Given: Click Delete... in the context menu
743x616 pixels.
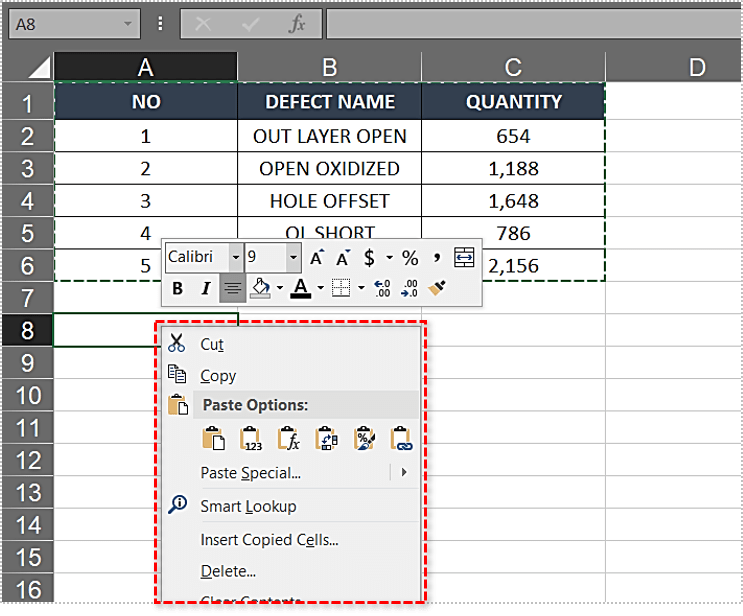Looking at the screenshot, I should (228, 572).
